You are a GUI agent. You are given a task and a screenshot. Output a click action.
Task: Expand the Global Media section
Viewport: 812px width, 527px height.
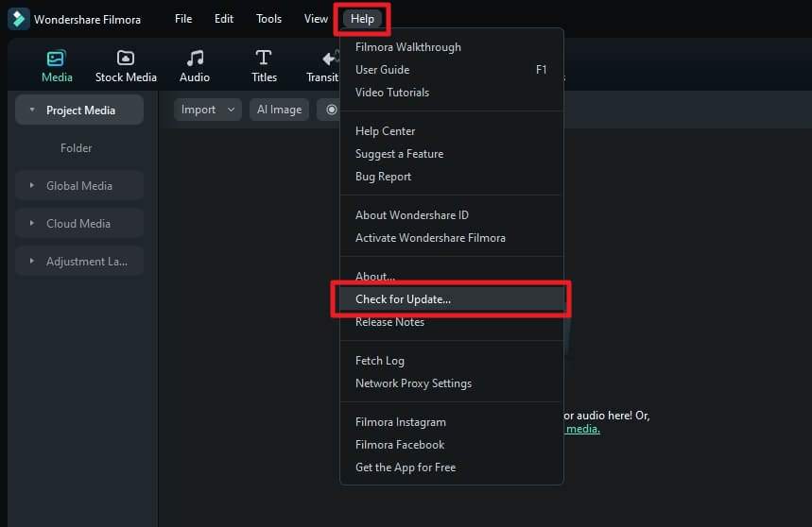point(32,185)
